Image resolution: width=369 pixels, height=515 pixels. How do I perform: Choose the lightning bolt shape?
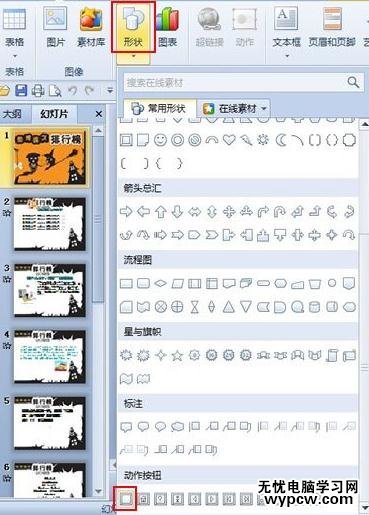(246, 140)
